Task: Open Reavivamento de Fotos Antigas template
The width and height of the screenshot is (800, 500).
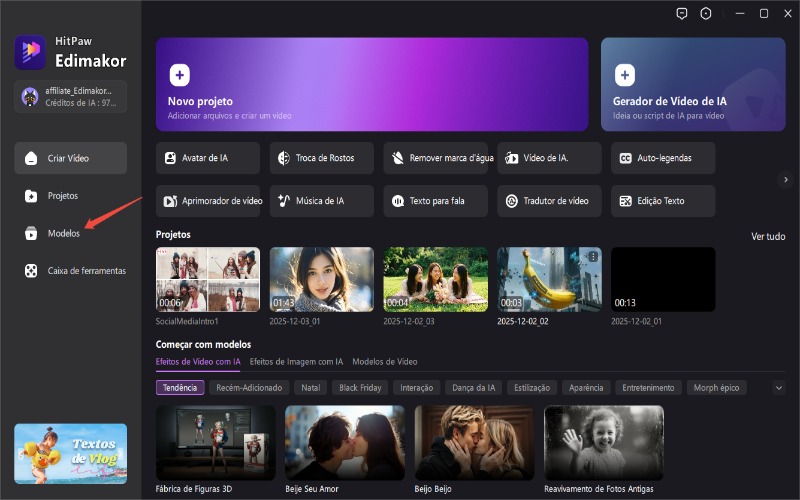Action: (x=604, y=443)
